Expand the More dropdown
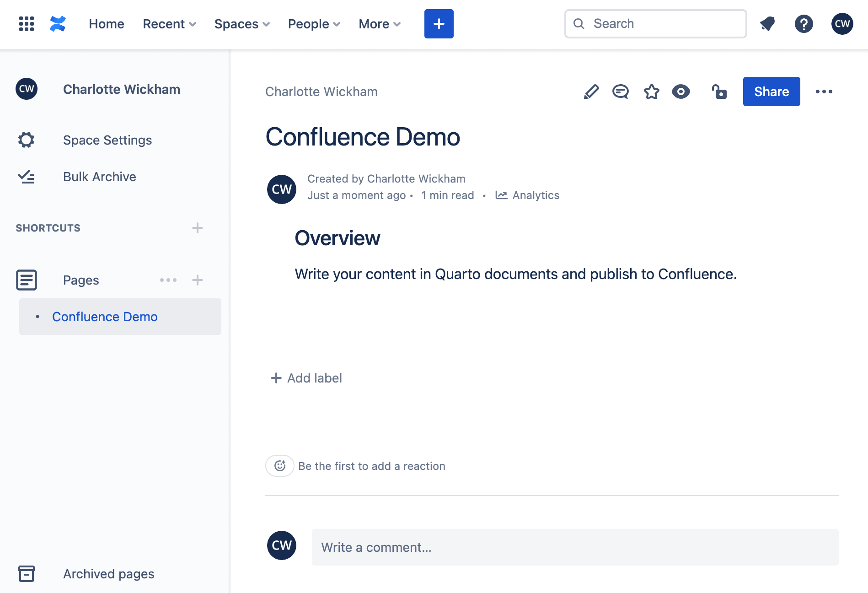The image size is (868, 593). [379, 24]
